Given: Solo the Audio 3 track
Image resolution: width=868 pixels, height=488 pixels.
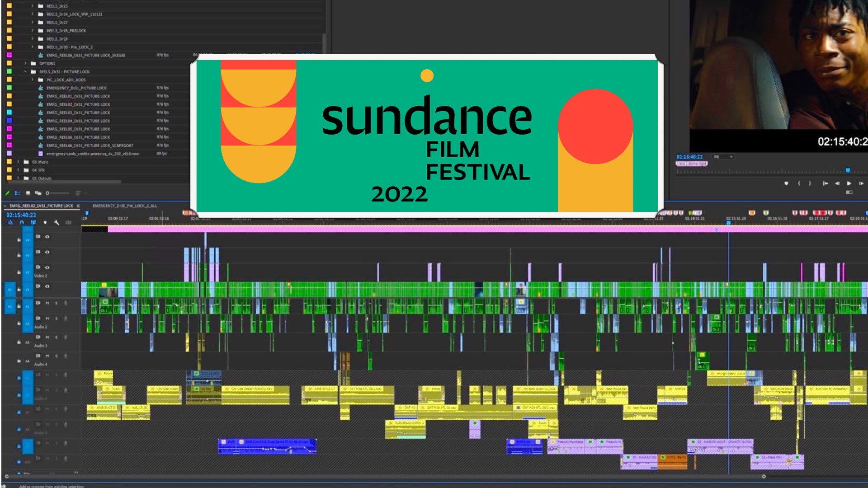Looking at the screenshot, I should click(57, 337).
